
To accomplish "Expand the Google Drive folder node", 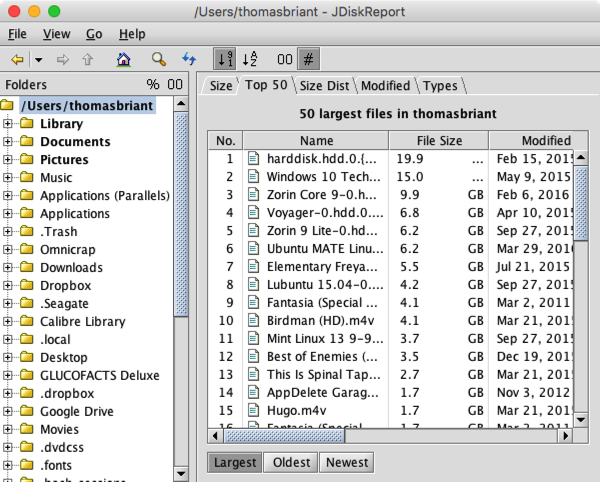I will point(7,411).
